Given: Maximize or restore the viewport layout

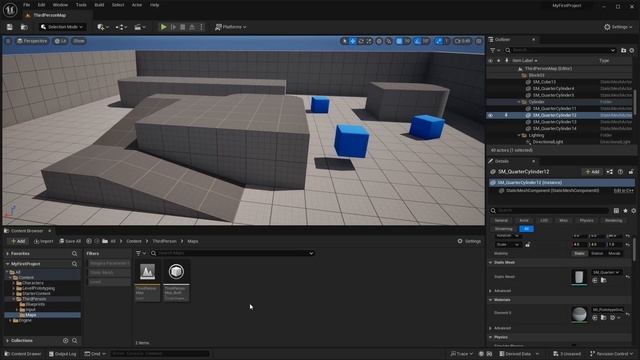Looking at the screenshot, I should tap(479, 41).
